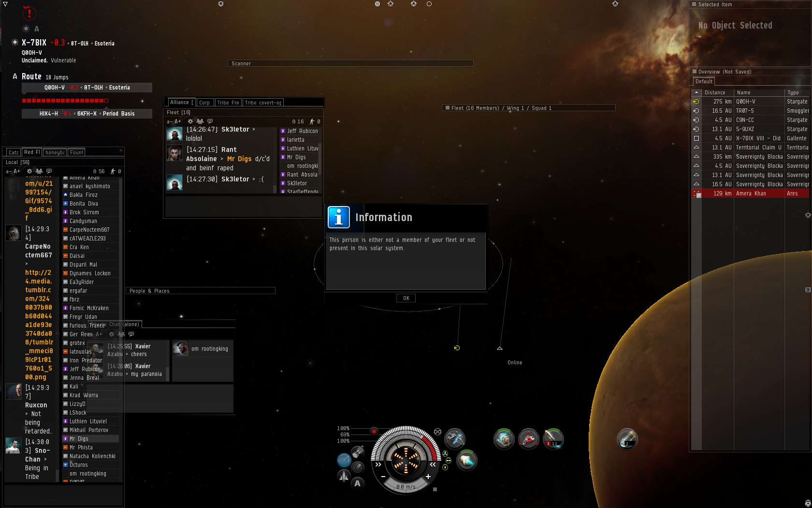Show Fleet channel member list icon
Image resolution: width=812 pixels, height=508 pixels.
[200, 121]
